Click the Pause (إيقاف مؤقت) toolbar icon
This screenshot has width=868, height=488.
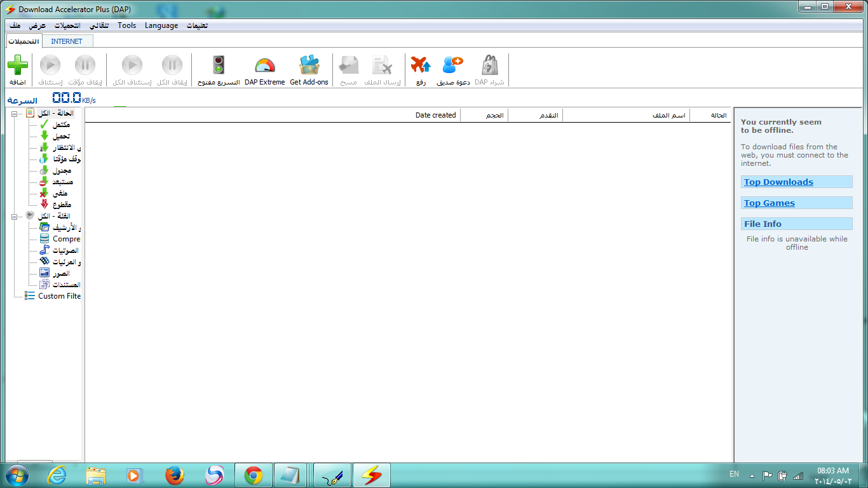(85, 65)
